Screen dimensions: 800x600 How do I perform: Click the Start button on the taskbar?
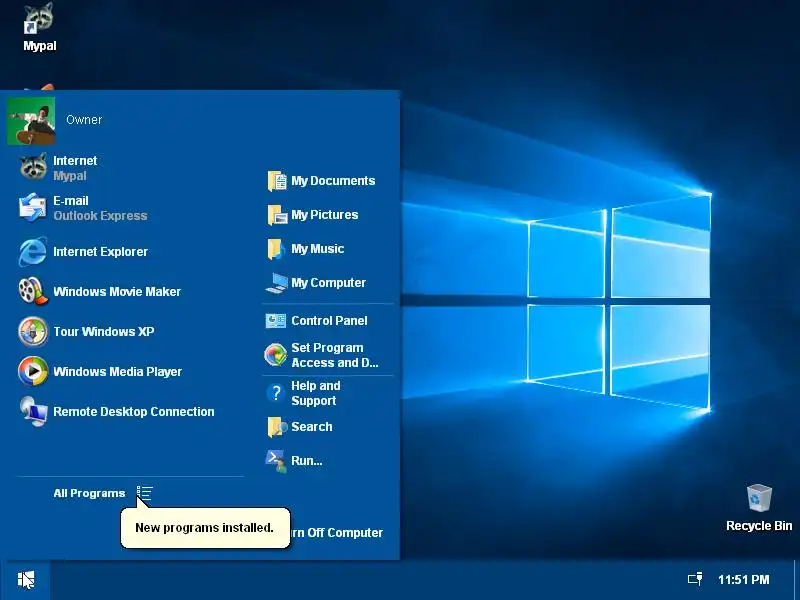point(26,580)
